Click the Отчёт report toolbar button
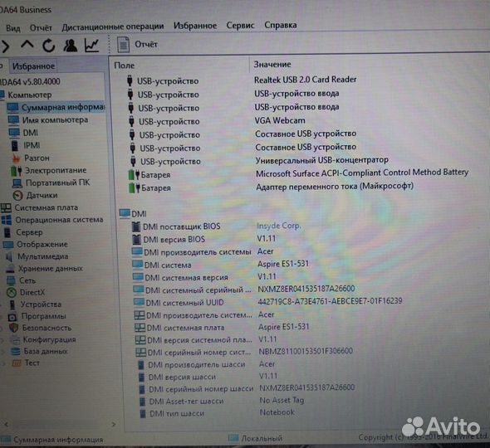Viewport: 490px width, 448px height. click(x=137, y=45)
